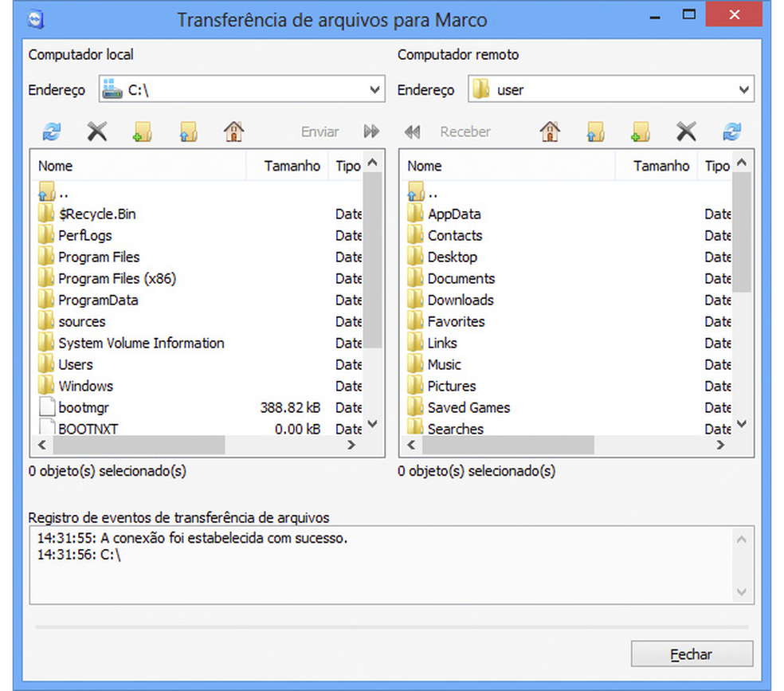Delete selected item on local computer
This screenshot has height=691, width=784.
pos(96,132)
